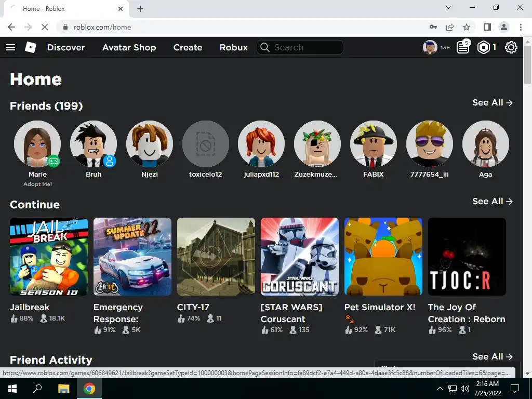532x399 pixels.
Task: Click the user avatar in navbar
Action: point(430,47)
